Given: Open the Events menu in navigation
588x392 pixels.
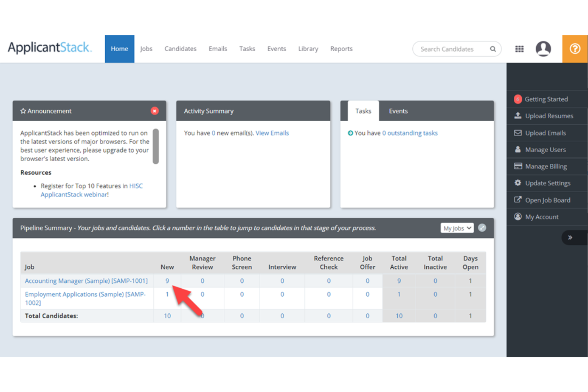Looking at the screenshot, I should pos(277,49).
